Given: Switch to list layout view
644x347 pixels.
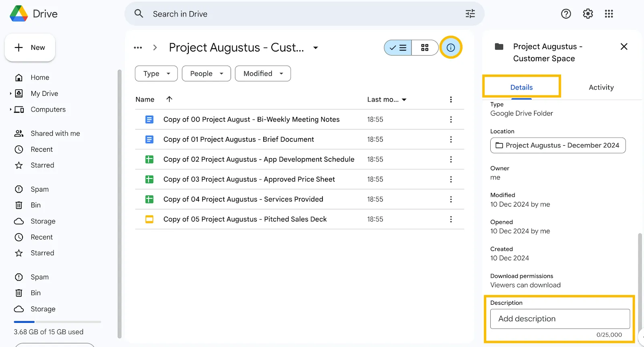Looking at the screenshot, I should 398,48.
